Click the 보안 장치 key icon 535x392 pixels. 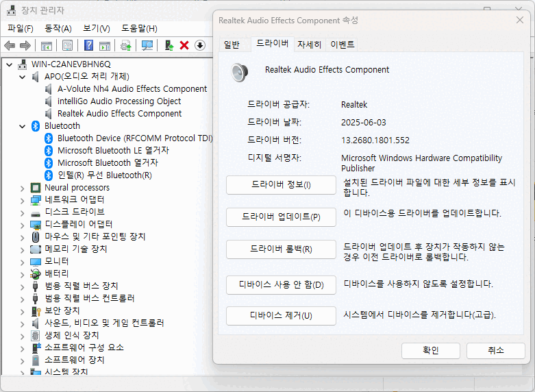pyautogui.click(x=36, y=311)
